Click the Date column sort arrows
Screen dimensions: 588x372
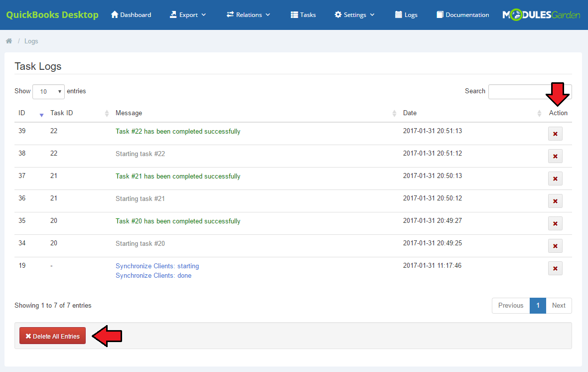pos(539,113)
